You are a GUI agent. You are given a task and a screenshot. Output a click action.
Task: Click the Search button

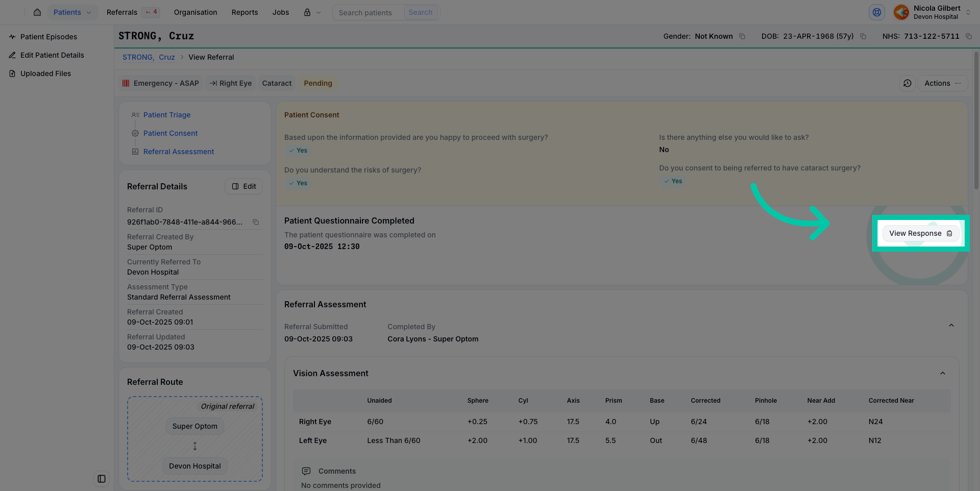click(x=421, y=12)
